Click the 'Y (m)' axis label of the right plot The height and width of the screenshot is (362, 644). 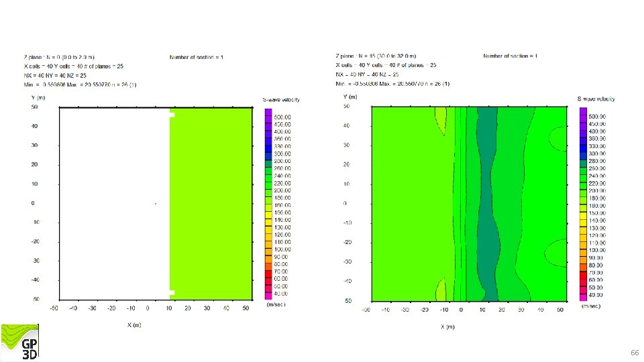coord(350,97)
